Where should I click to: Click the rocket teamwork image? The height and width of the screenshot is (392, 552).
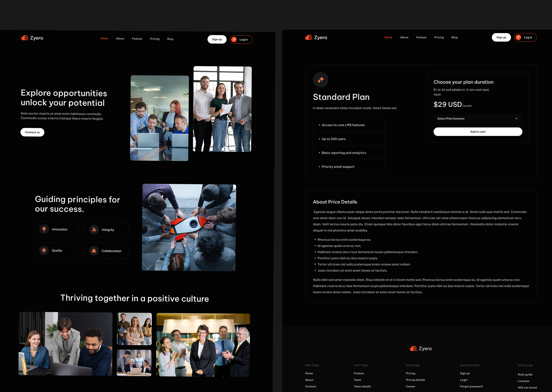(189, 227)
